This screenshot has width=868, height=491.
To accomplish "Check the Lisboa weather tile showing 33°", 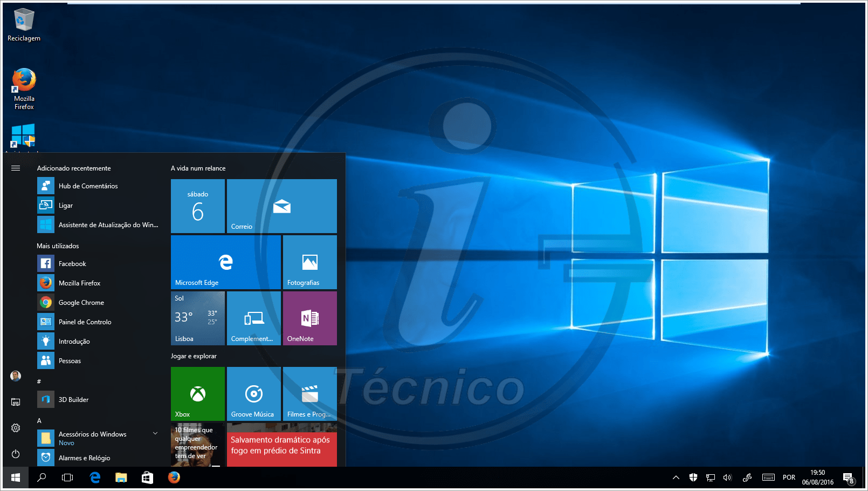I will 197,318.
